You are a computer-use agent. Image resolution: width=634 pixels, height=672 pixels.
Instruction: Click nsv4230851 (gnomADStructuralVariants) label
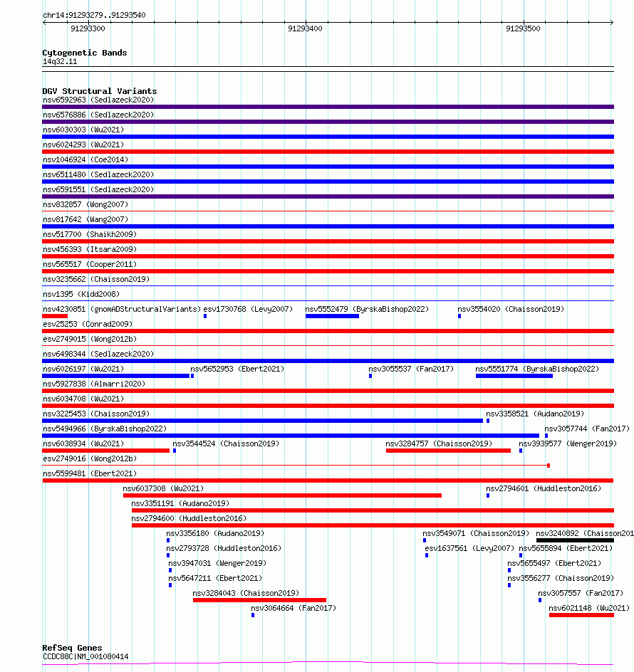click(x=122, y=309)
